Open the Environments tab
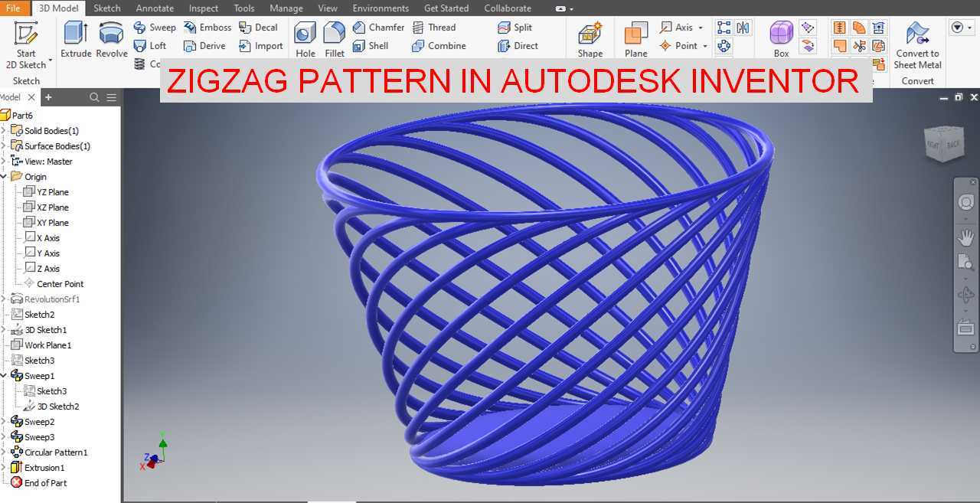Image resolution: width=980 pixels, height=503 pixels. 381,8
